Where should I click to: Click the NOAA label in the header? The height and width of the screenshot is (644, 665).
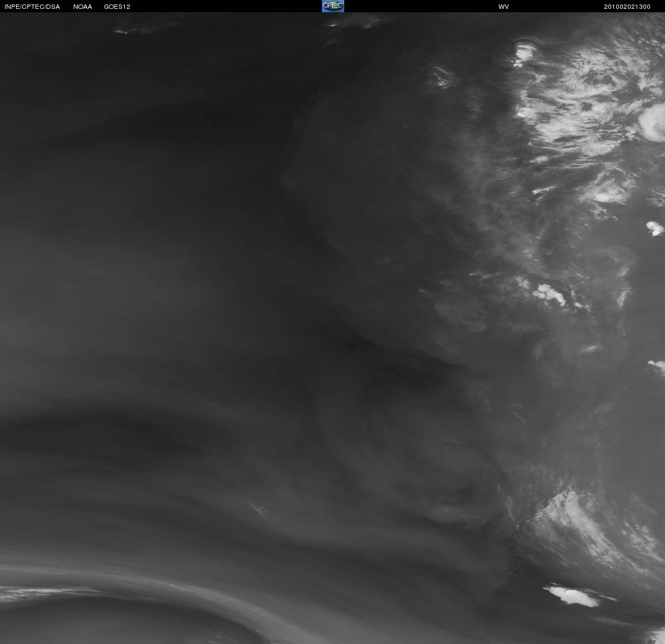[83, 7]
